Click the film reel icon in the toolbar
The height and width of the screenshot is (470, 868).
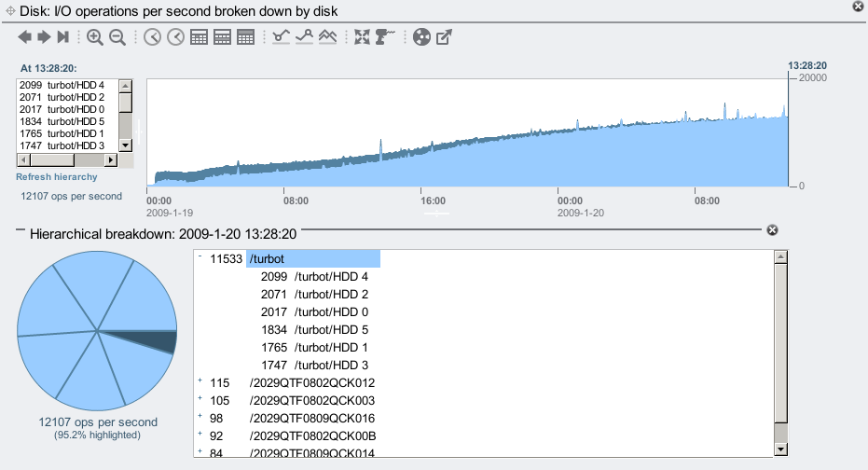click(421, 37)
